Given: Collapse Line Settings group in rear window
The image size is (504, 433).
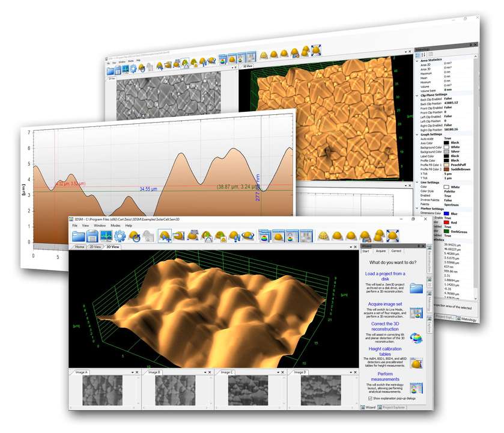Looking at the screenshot, I should [417, 183].
